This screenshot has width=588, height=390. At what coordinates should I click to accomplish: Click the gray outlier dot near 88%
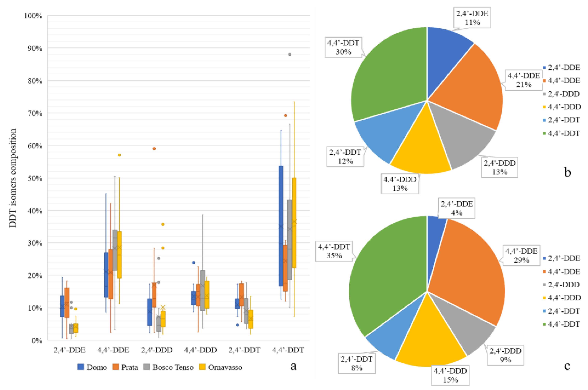(x=289, y=55)
